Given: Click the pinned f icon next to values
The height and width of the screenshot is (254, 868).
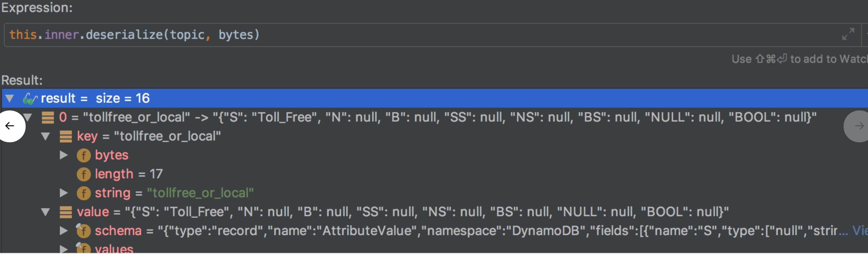Looking at the screenshot, I should (x=83, y=249).
